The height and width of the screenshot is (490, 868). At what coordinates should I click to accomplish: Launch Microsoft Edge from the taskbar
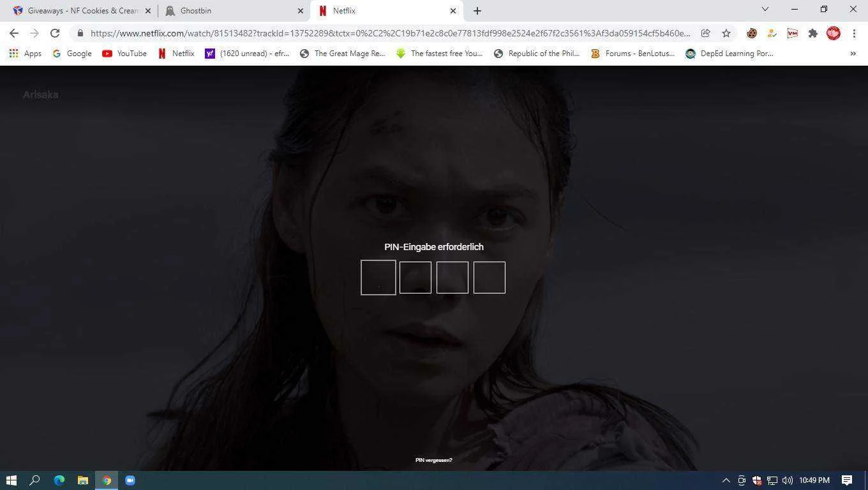pos(59,480)
